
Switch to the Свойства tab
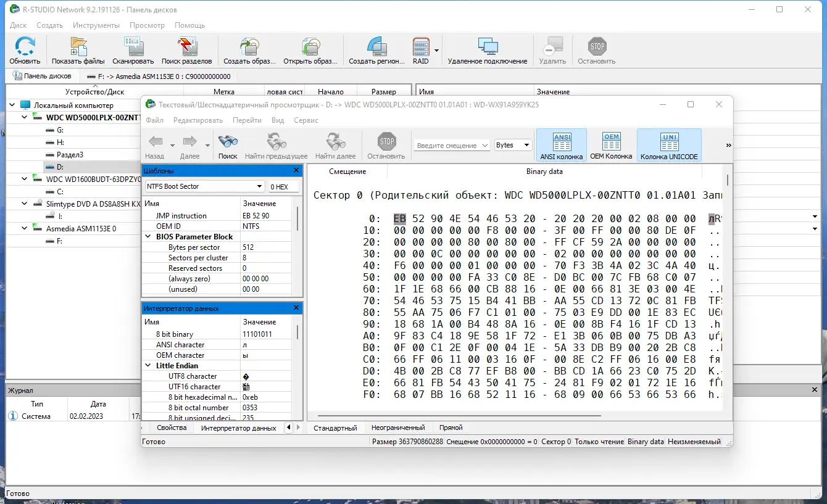point(172,428)
